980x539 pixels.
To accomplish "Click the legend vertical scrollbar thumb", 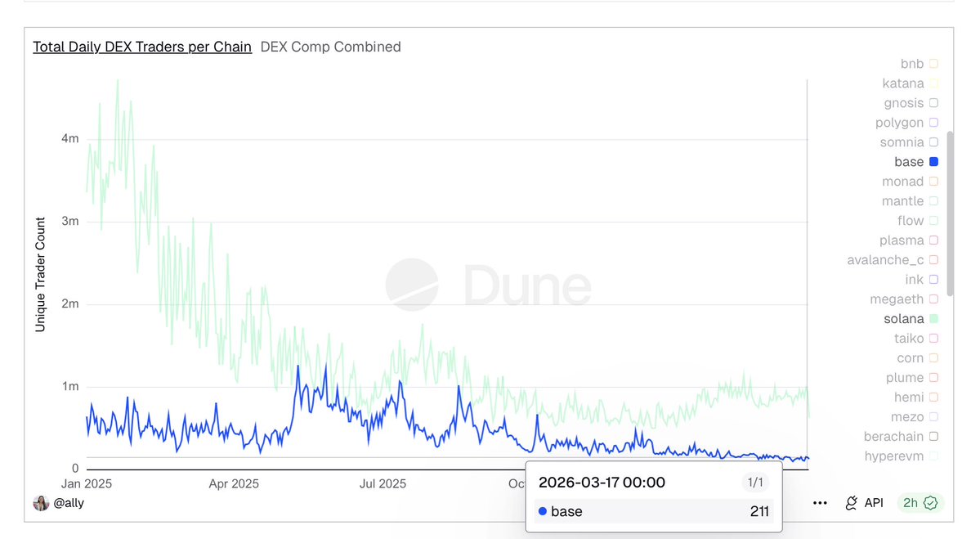I will 950,213.
